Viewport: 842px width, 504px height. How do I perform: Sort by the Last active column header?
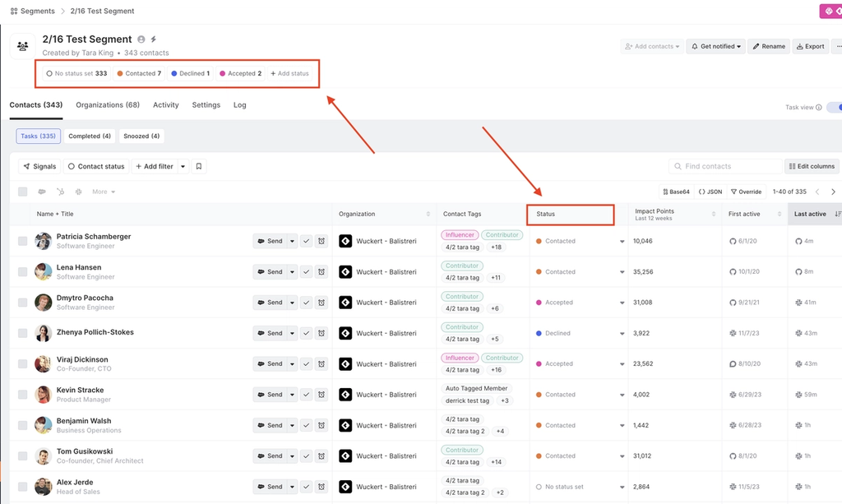pos(817,214)
